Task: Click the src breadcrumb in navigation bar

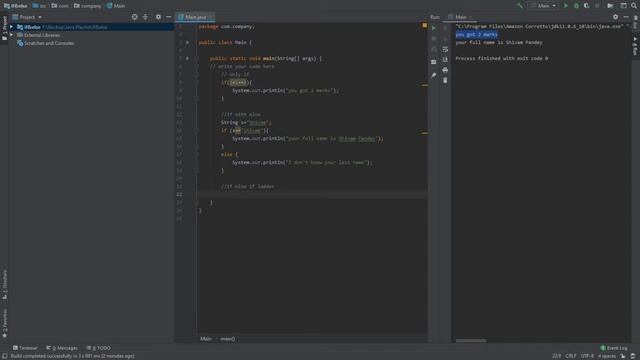Action: [40, 6]
